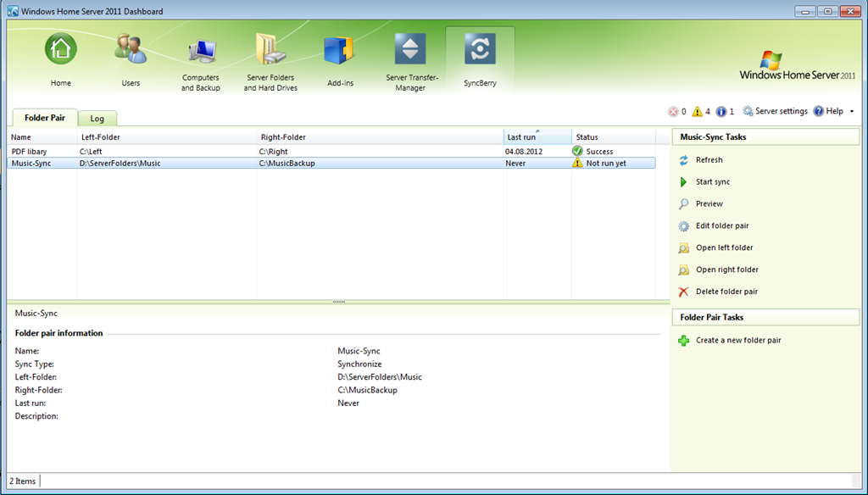Screen dimensions: 868x495
Task: Click the 04.08.2012 last run cell
Action: [524, 151]
